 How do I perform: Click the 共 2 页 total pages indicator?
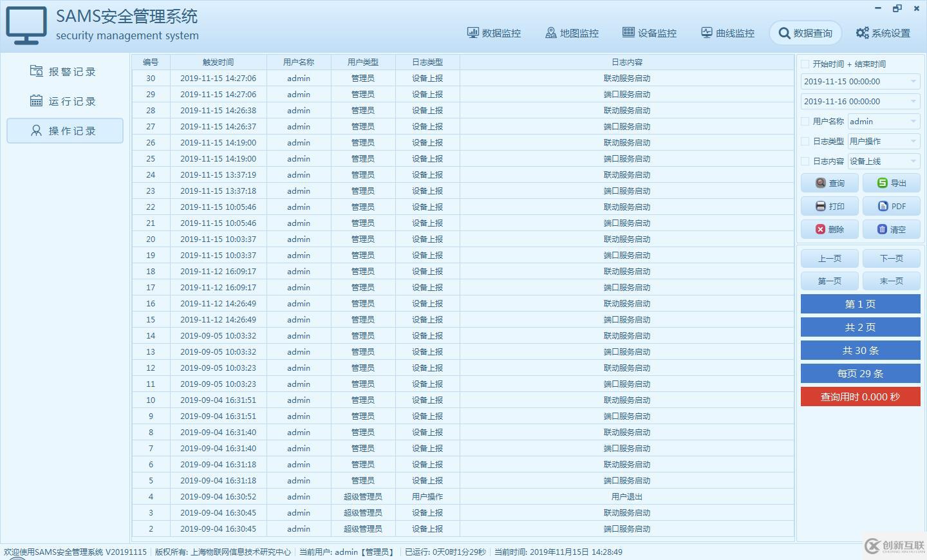pos(860,327)
